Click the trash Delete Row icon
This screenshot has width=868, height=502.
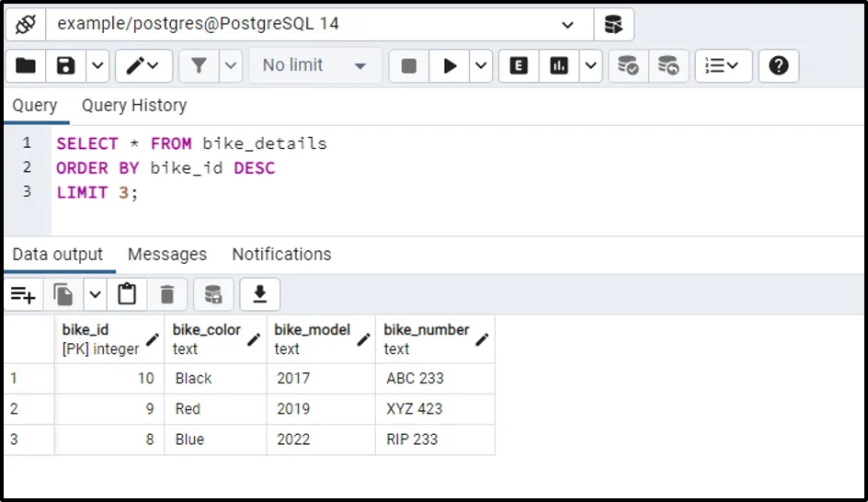click(x=167, y=294)
